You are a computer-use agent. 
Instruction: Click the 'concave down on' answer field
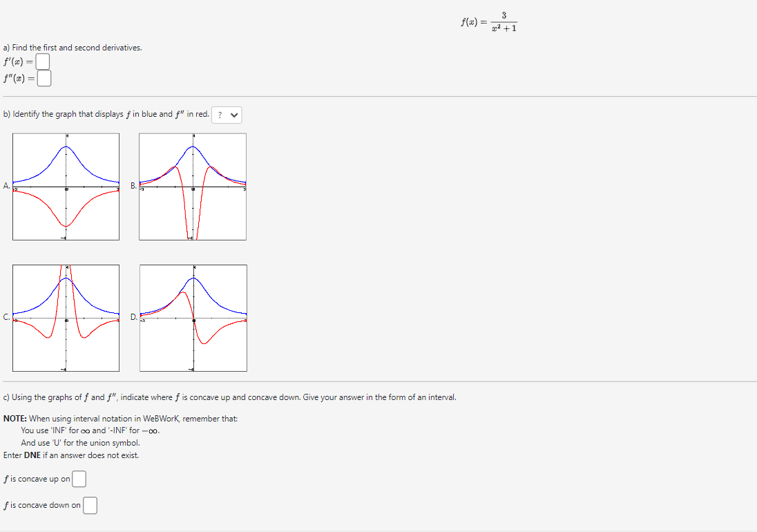(89, 505)
